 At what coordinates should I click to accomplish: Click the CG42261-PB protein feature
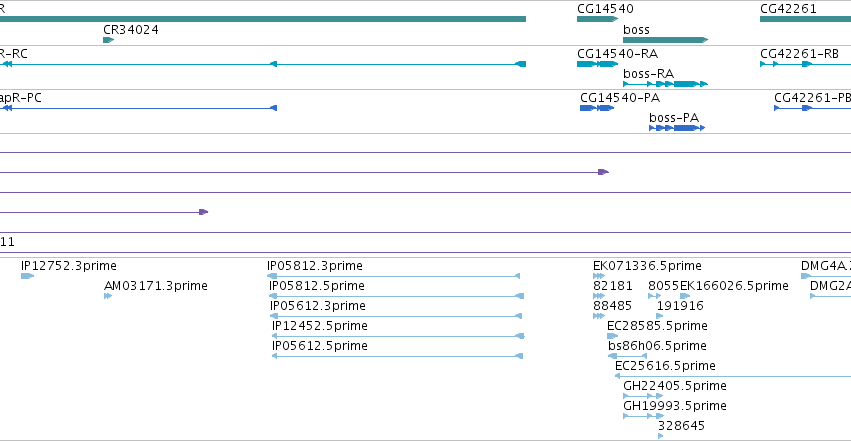click(x=812, y=108)
